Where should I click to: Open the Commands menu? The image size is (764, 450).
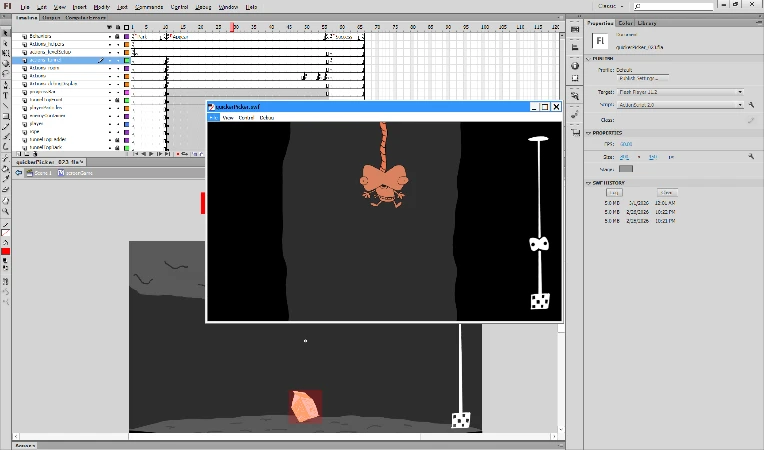click(149, 7)
